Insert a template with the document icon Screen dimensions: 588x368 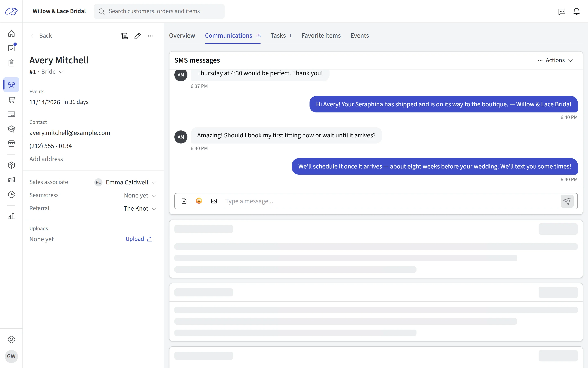[x=184, y=201]
